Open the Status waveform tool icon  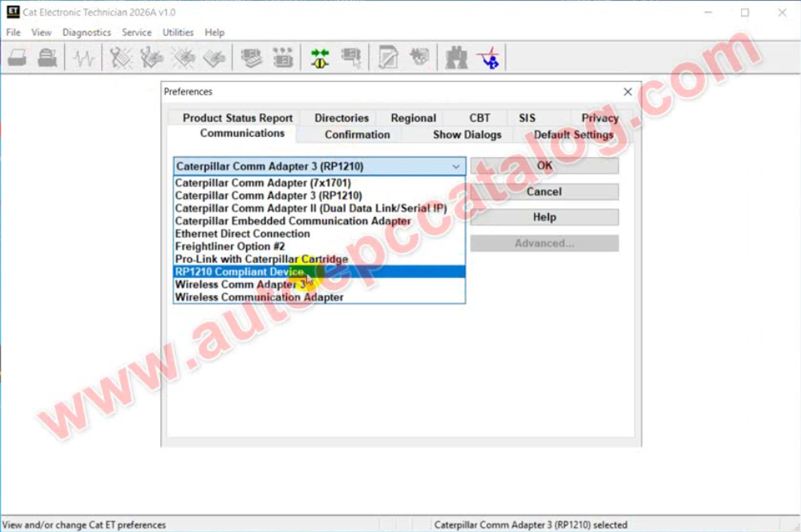tap(84, 58)
